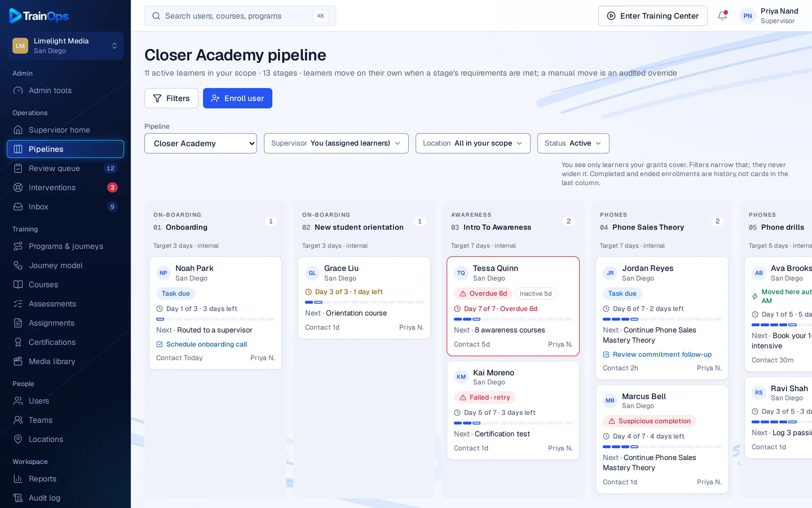
Task: Open the Closer Academy pipeline dropdown
Action: [200, 144]
